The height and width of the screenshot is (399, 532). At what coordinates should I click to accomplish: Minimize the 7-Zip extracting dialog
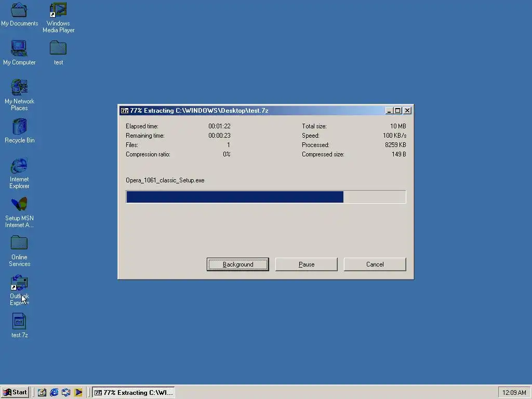point(389,111)
